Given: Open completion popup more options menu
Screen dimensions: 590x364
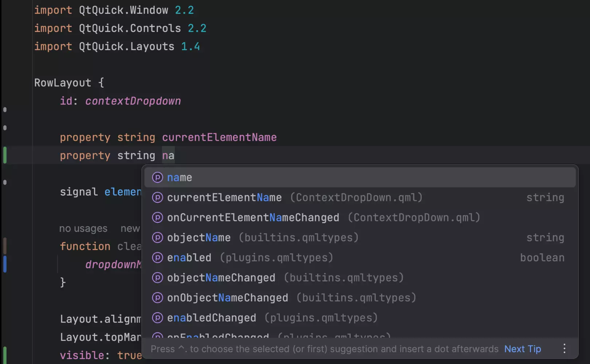Looking at the screenshot, I should coord(564,349).
